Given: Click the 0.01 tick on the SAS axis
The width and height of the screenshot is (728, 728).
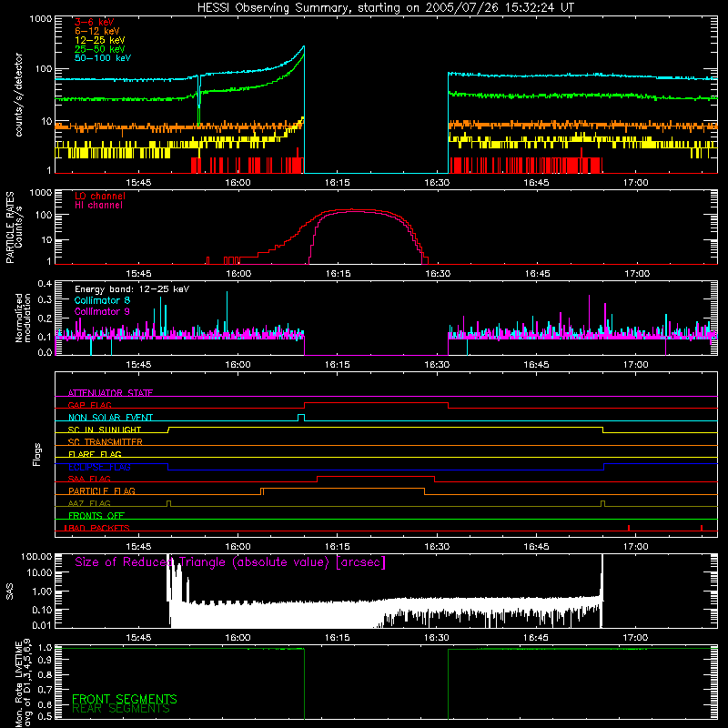Looking at the screenshot, I should [x=42, y=625].
